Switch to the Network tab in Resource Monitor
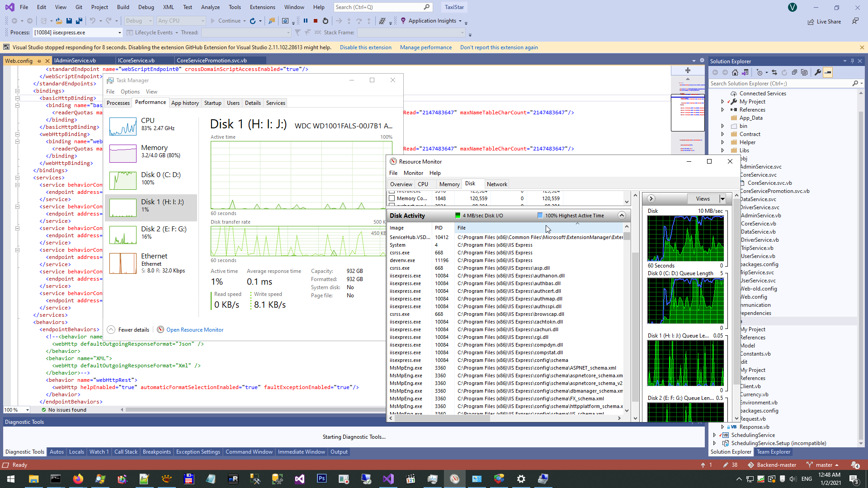Screen dimensions: 868x488 497,184
